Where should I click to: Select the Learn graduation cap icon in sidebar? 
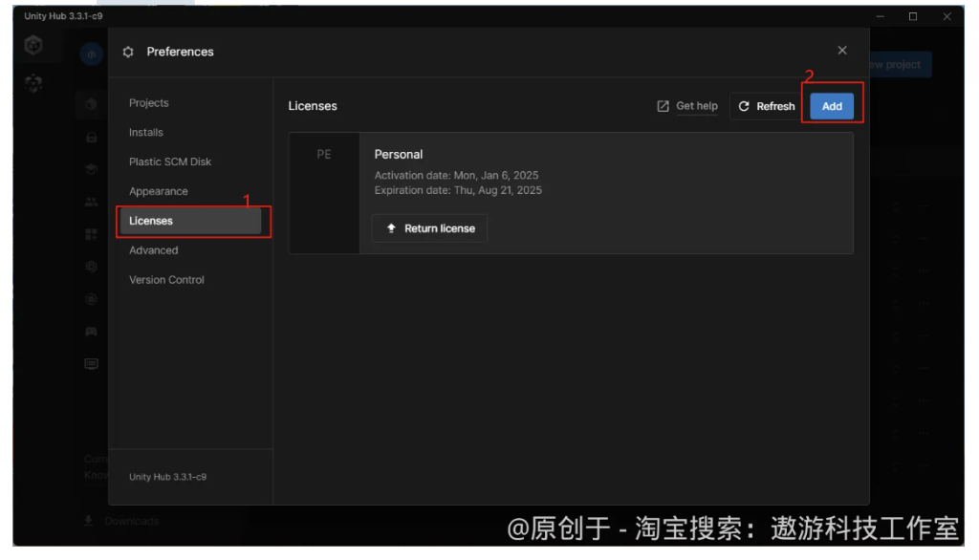[x=91, y=168]
